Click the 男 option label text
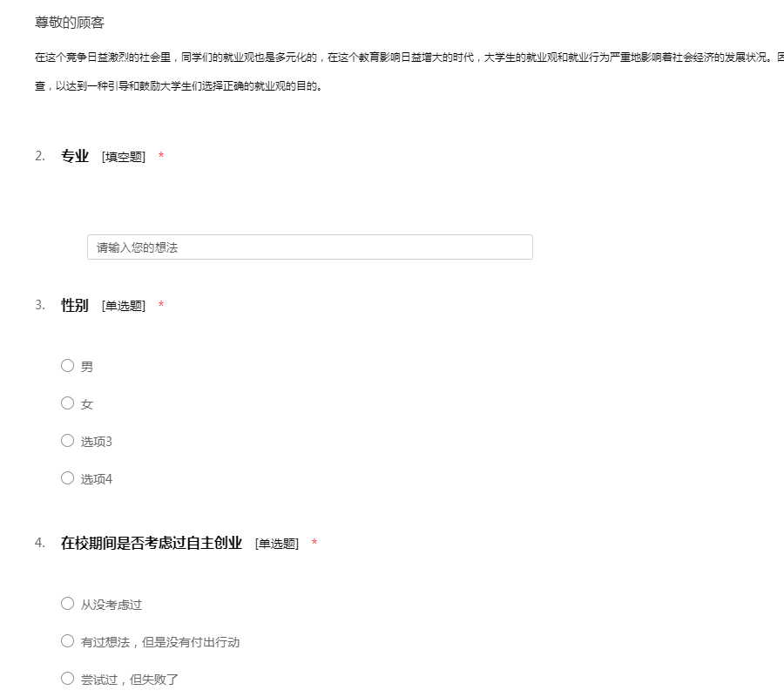Image resolution: width=784 pixels, height=697 pixels. coord(87,367)
